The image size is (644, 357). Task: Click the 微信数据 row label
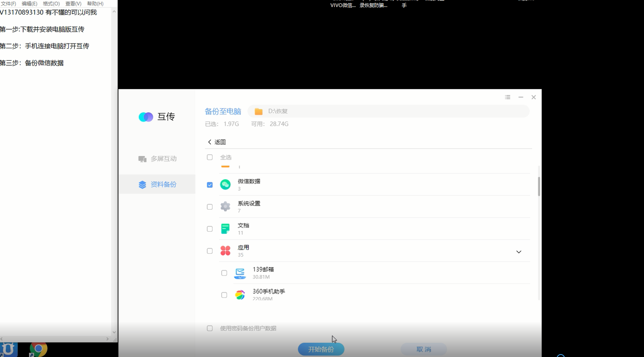pyautogui.click(x=249, y=181)
